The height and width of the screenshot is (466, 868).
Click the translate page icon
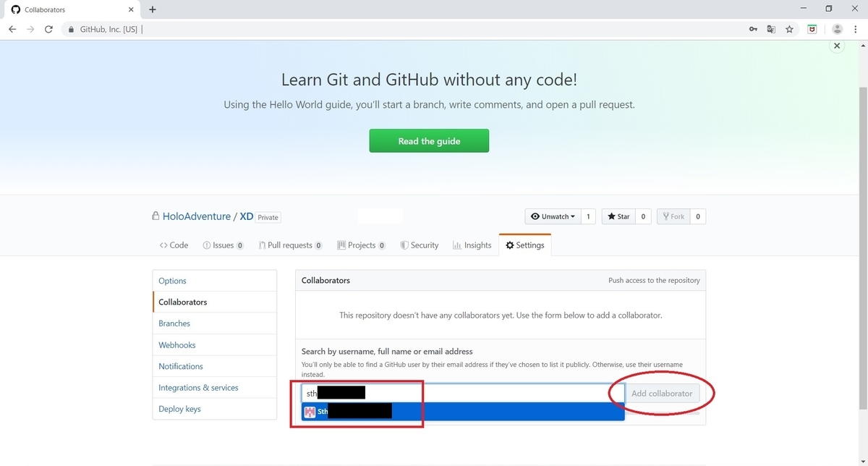(771, 30)
